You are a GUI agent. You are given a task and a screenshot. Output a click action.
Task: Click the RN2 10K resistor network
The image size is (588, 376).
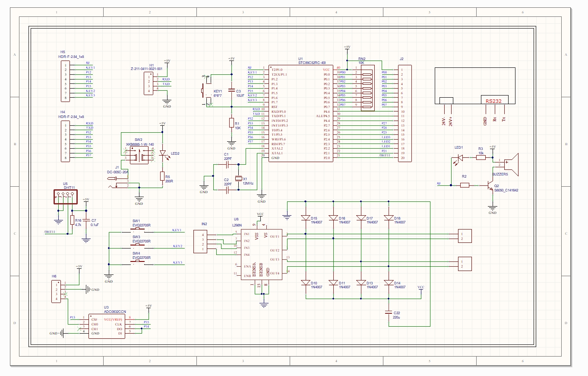coord(367,88)
